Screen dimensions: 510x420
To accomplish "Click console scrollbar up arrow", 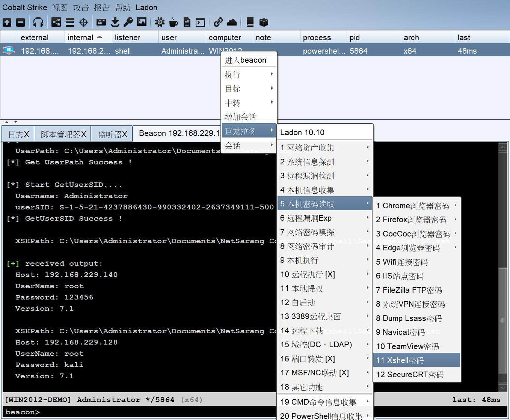I will click(x=503, y=147).
